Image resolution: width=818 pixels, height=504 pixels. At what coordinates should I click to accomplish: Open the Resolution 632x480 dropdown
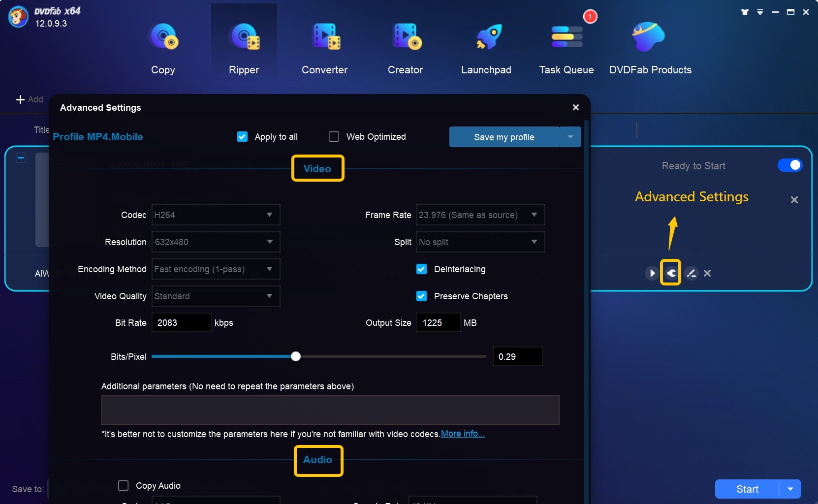(216, 242)
